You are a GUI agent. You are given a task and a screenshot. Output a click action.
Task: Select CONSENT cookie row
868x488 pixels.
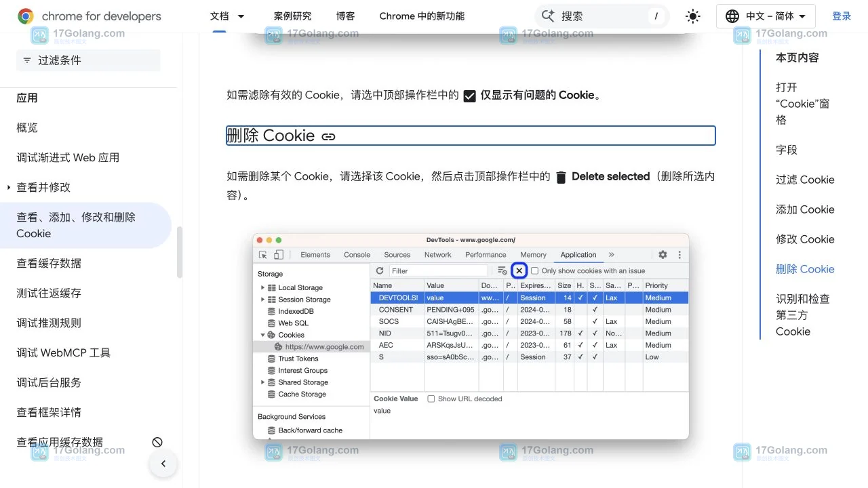[x=530, y=310]
